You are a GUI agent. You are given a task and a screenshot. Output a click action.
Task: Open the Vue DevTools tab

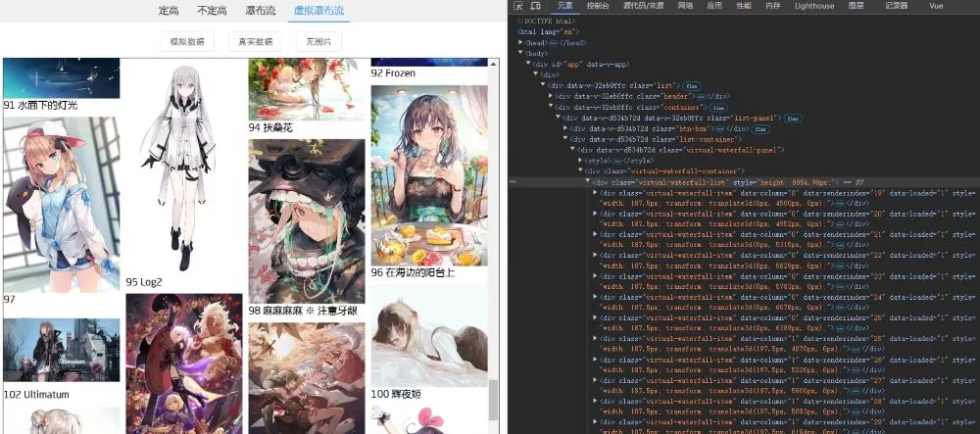coord(936,6)
